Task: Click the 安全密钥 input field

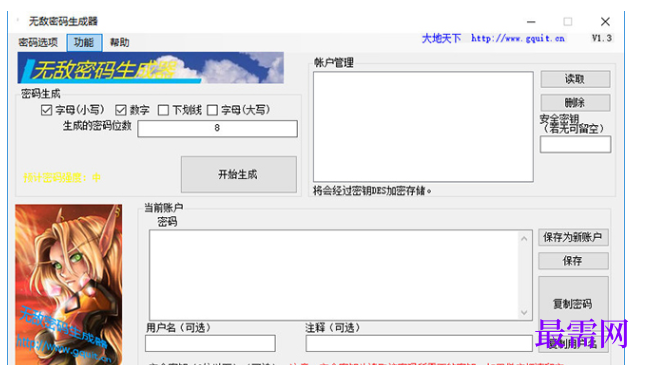Action: (575, 144)
